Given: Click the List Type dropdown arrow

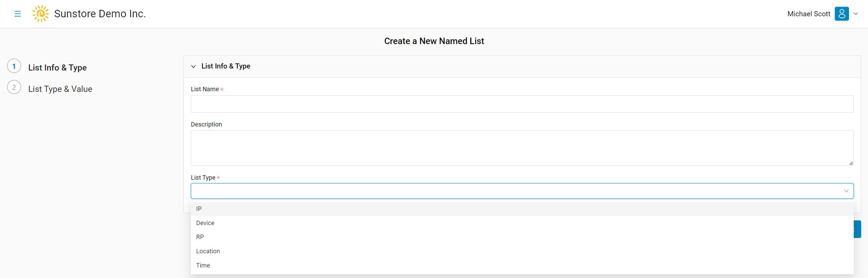Looking at the screenshot, I should pos(846,191).
